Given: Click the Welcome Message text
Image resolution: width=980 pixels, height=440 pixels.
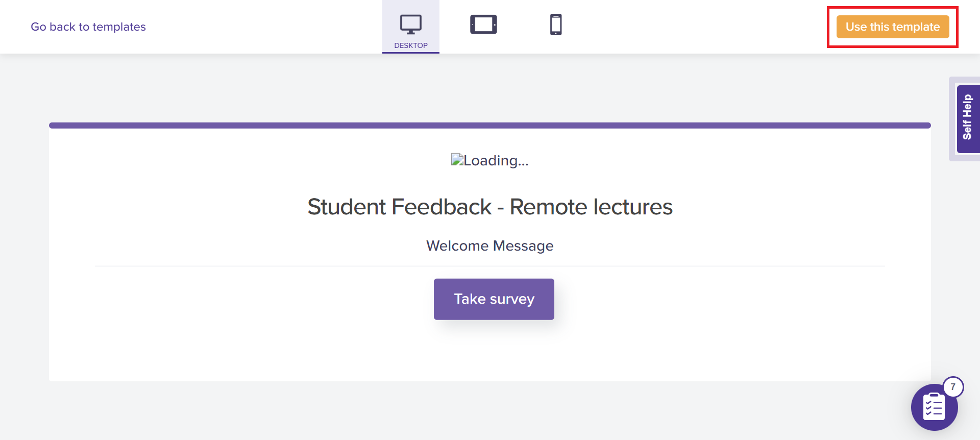Looking at the screenshot, I should pos(490,246).
